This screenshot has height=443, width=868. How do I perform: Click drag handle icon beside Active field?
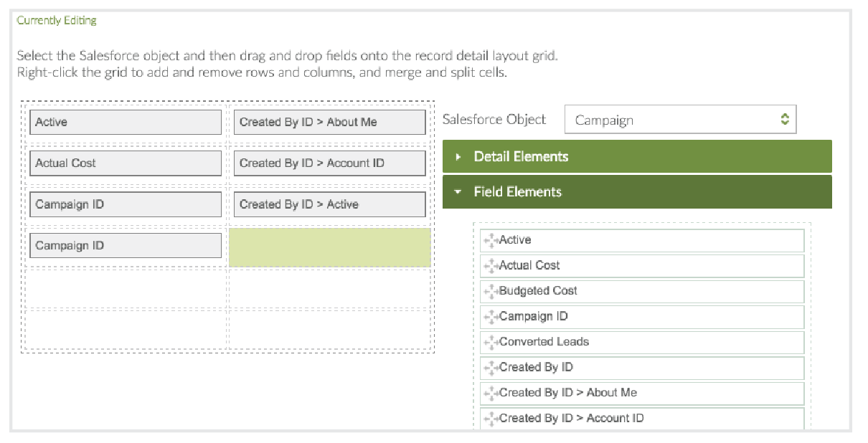pyautogui.click(x=491, y=241)
